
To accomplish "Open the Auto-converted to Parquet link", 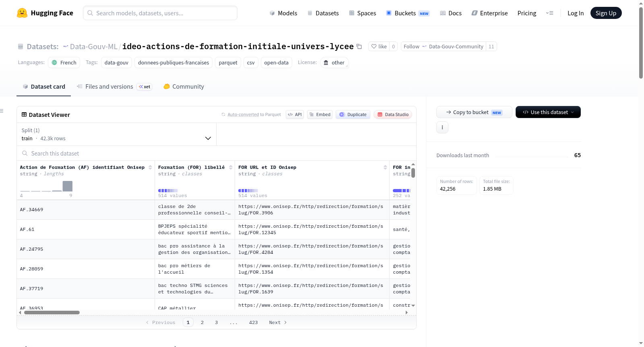I will pos(243,114).
